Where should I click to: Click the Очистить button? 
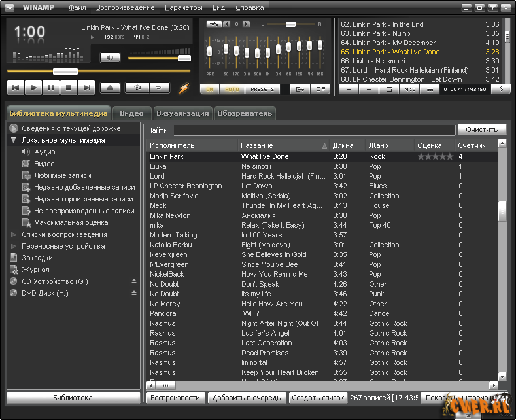point(481,130)
